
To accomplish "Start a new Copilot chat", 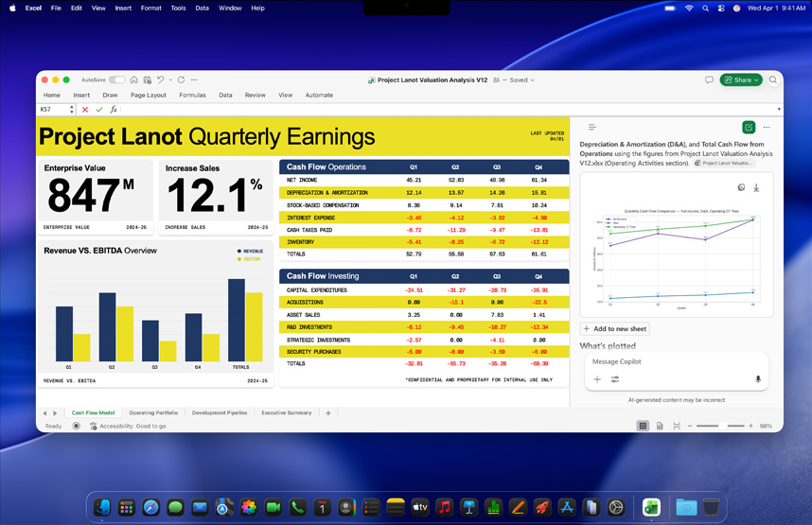I will pyautogui.click(x=749, y=127).
